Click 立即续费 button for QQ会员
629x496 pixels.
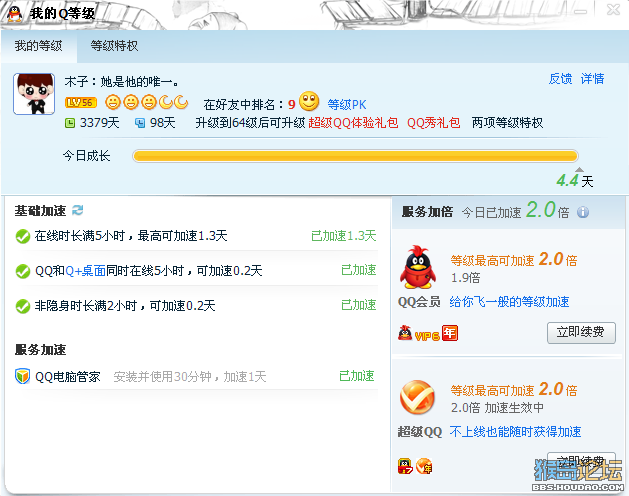click(581, 332)
